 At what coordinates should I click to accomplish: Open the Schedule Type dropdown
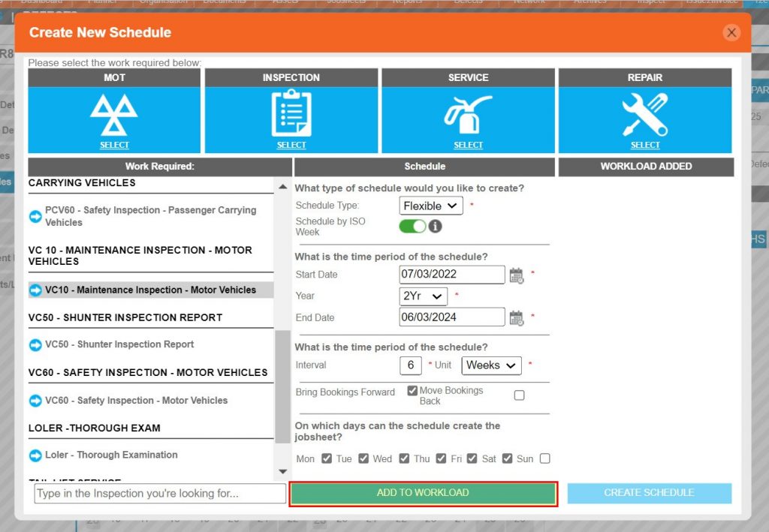click(x=430, y=206)
